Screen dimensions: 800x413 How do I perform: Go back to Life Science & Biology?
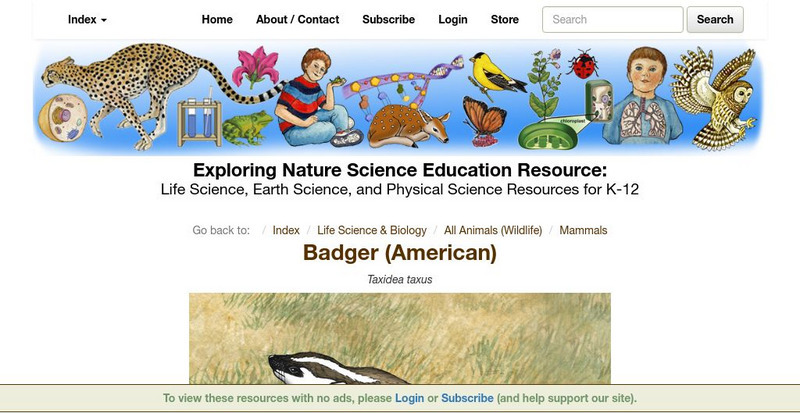click(371, 230)
